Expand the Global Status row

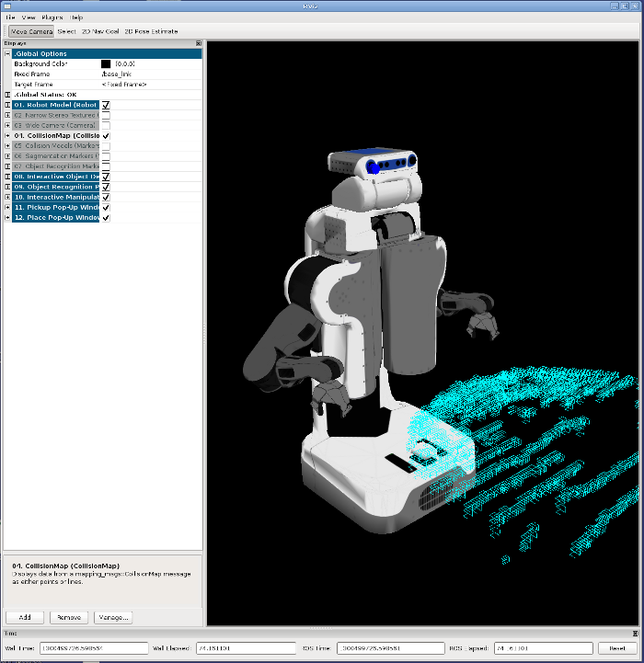7,95
